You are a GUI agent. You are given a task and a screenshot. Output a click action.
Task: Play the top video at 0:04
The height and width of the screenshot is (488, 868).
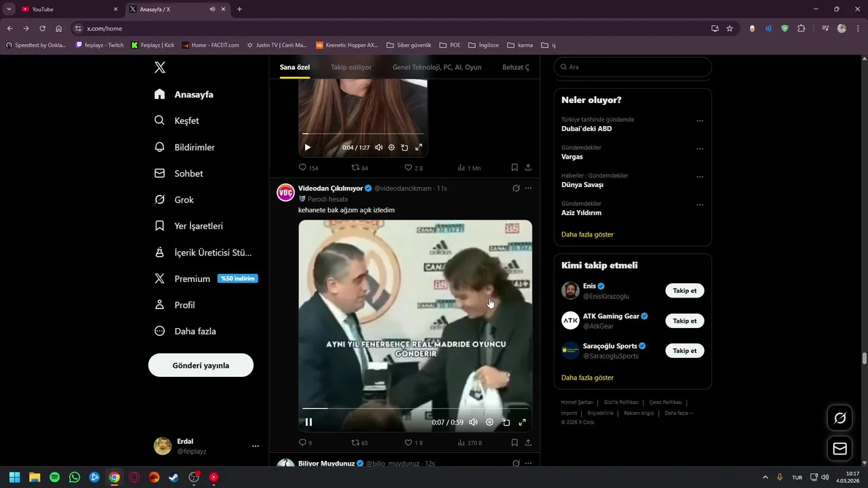[307, 147]
